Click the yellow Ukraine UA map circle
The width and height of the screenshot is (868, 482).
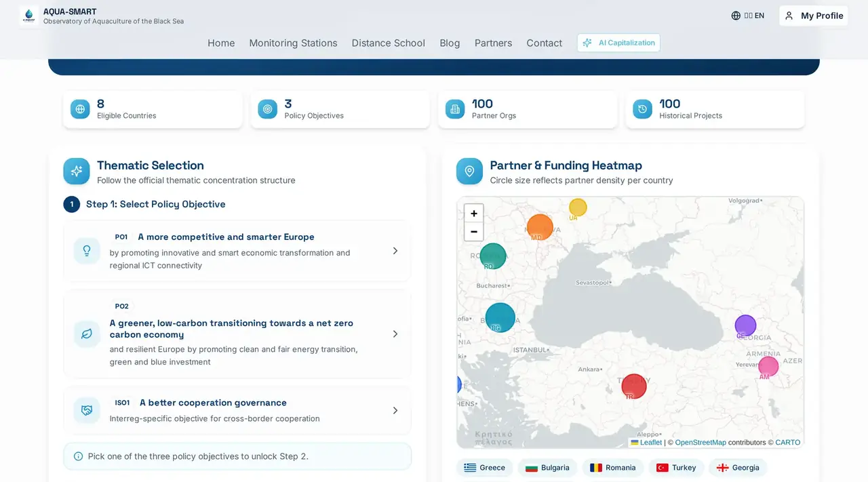pyautogui.click(x=578, y=207)
